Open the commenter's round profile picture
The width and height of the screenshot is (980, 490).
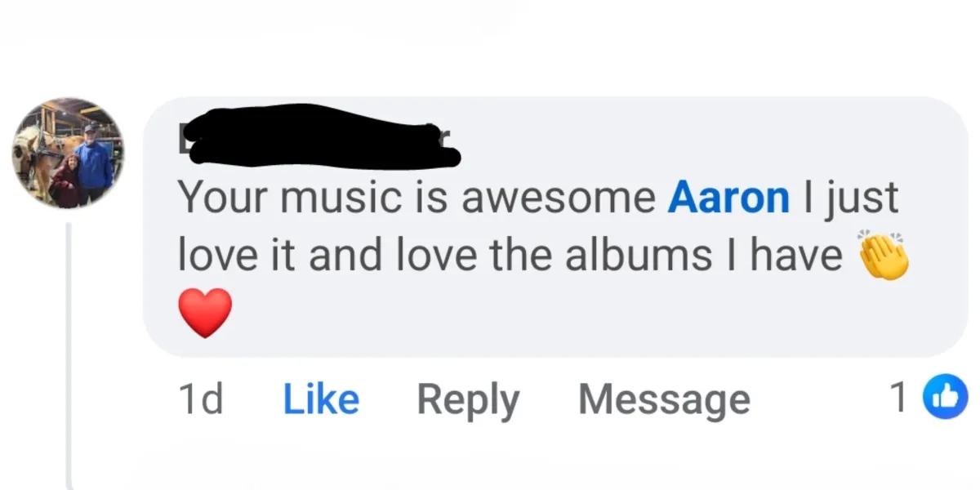pyautogui.click(x=68, y=154)
